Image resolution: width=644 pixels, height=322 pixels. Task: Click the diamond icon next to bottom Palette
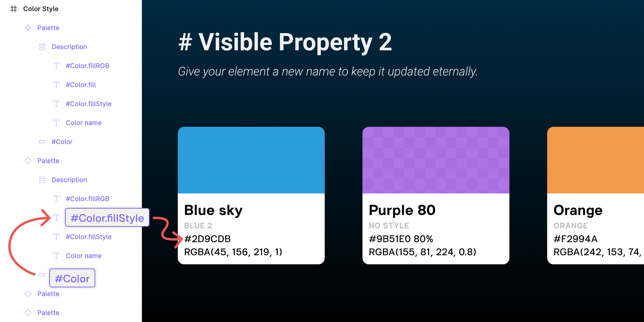click(28, 313)
